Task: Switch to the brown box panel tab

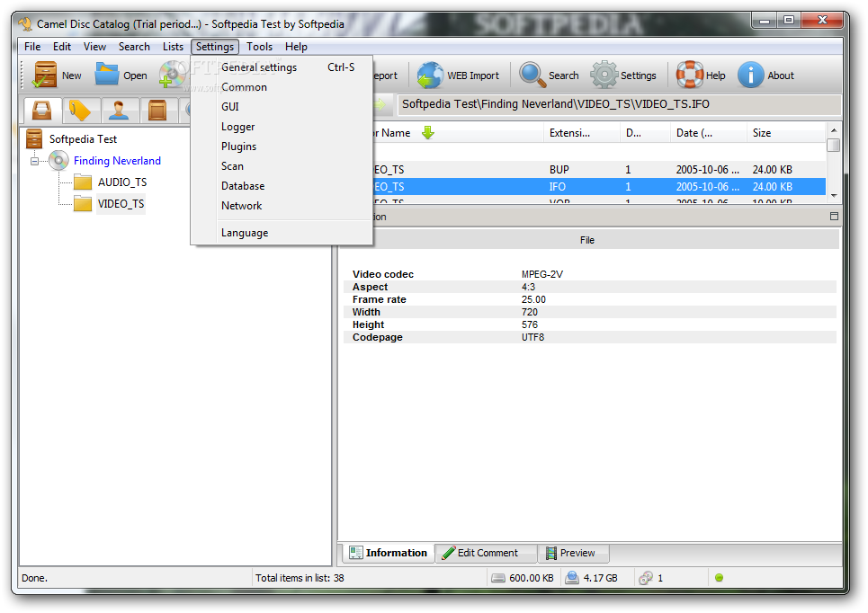Action: tap(157, 110)
